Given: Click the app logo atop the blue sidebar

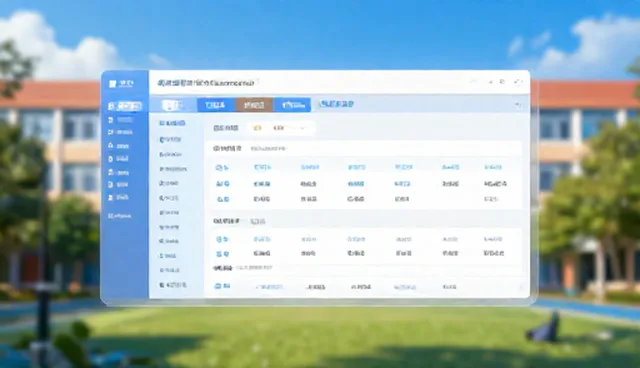Looking at the screenshot, I should point(121,84).
